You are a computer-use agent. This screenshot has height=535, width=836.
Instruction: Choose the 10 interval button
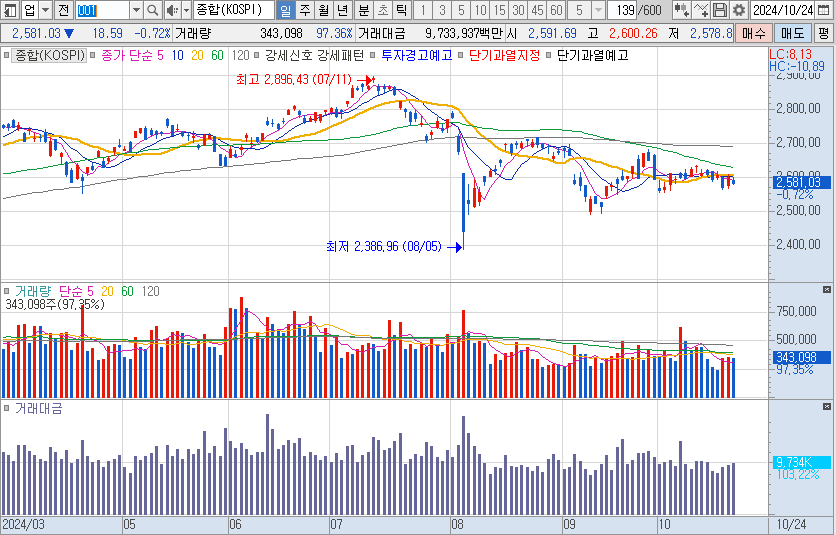(x=480, y=10)
